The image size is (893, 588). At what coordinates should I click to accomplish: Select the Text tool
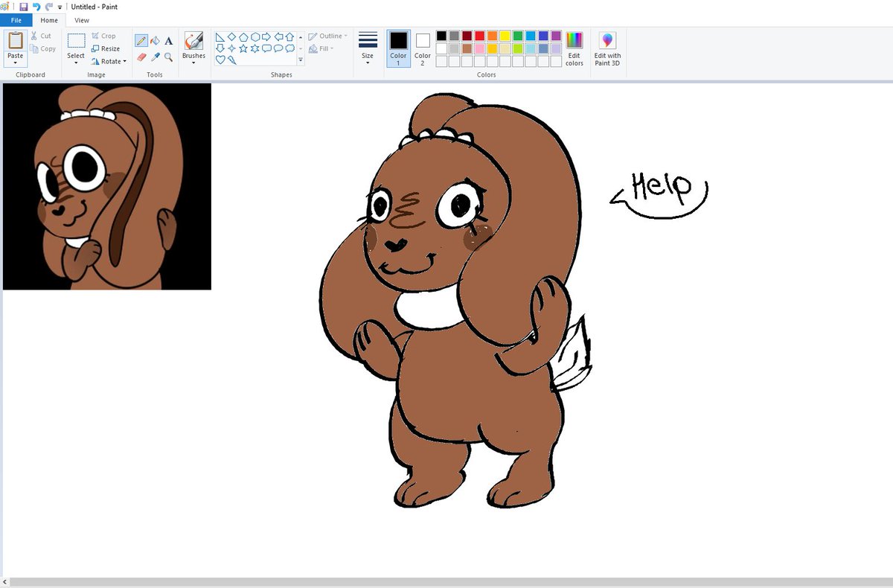tap(169, 40)
